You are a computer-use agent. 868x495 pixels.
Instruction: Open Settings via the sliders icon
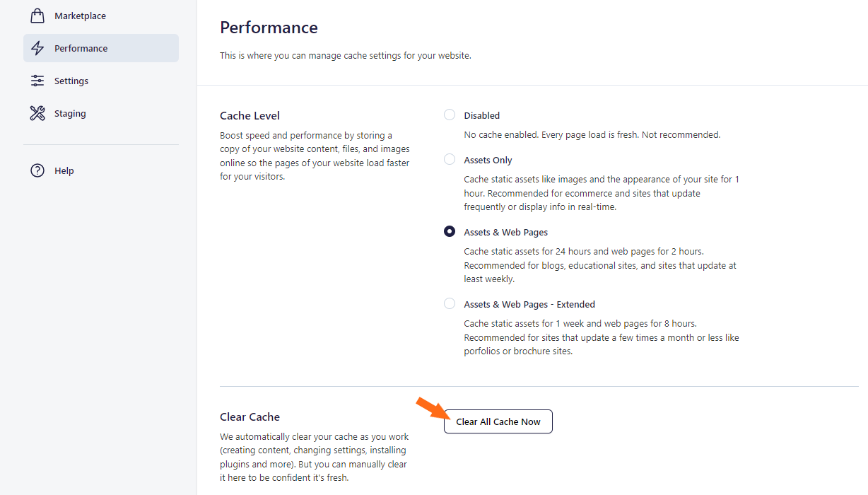pos(37,80)
